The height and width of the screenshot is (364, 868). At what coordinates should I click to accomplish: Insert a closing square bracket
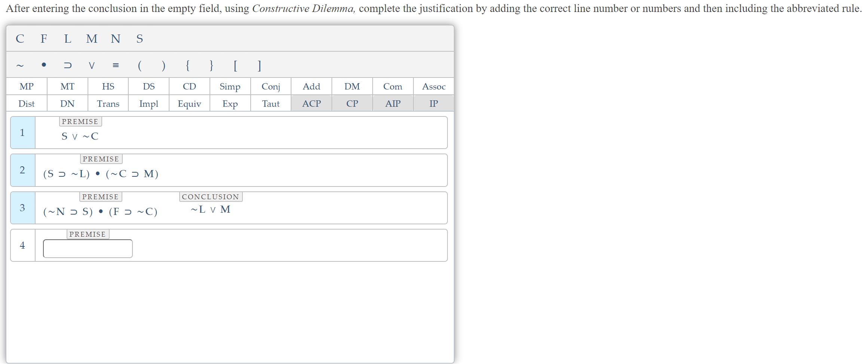click(259, 66)
